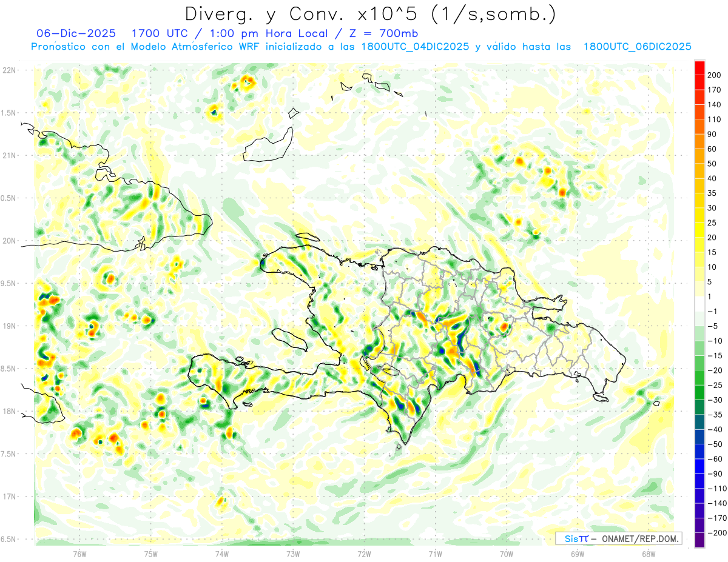The image size is (728, 562).
Task: Click the positive '1' color scale label
Action: pyautogui.click(x=710, y=296)
